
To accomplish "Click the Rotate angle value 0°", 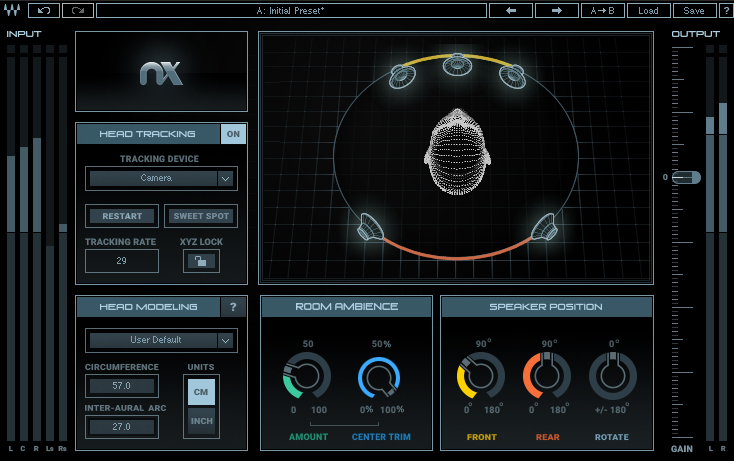I will point(614,344).
